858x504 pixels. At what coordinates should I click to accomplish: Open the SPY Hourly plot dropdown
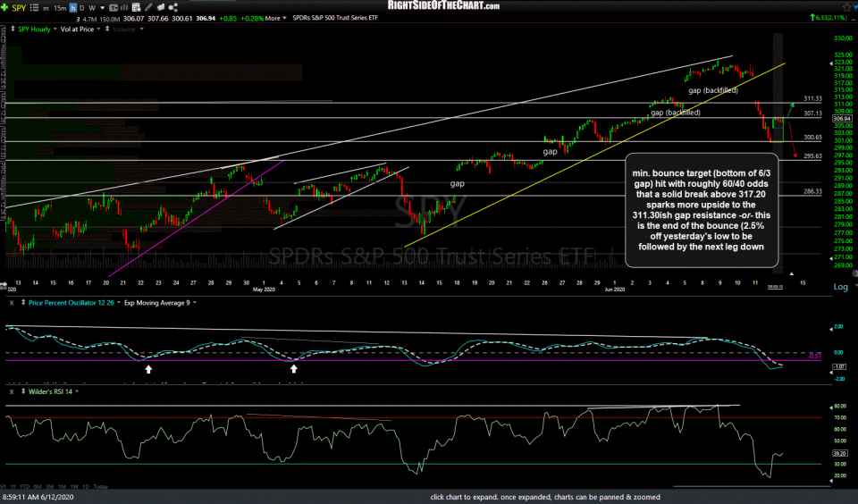pos(55,29)
